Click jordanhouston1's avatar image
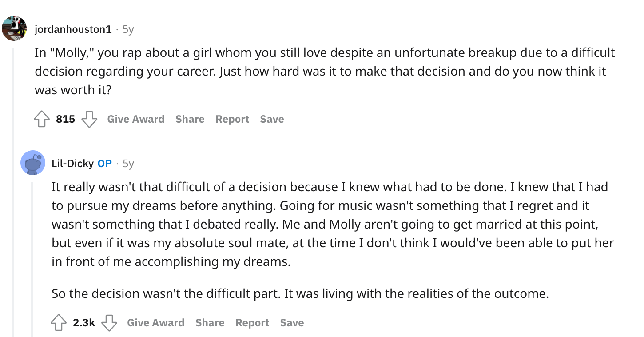 pos(15,29)
